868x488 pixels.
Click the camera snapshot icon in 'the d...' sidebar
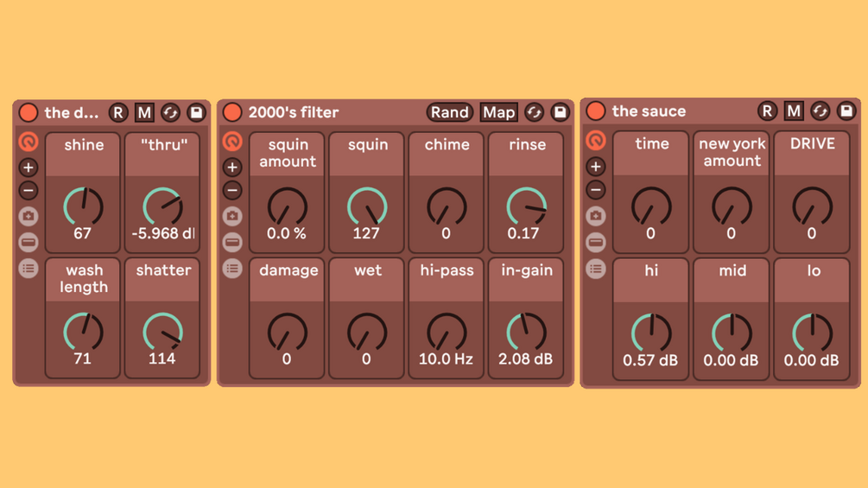tap(29, 216)
